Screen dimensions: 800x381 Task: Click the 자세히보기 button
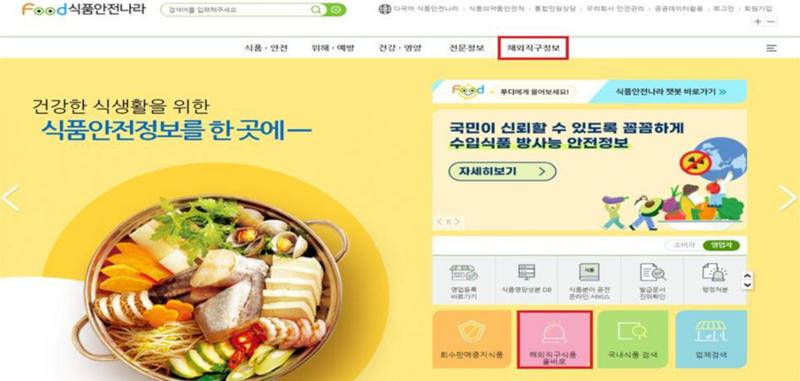point(502,171)
